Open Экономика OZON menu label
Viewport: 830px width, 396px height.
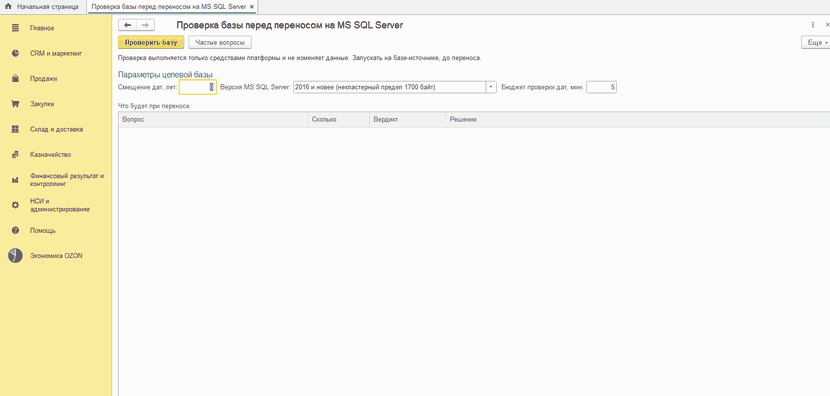click(x=56, y=256)
